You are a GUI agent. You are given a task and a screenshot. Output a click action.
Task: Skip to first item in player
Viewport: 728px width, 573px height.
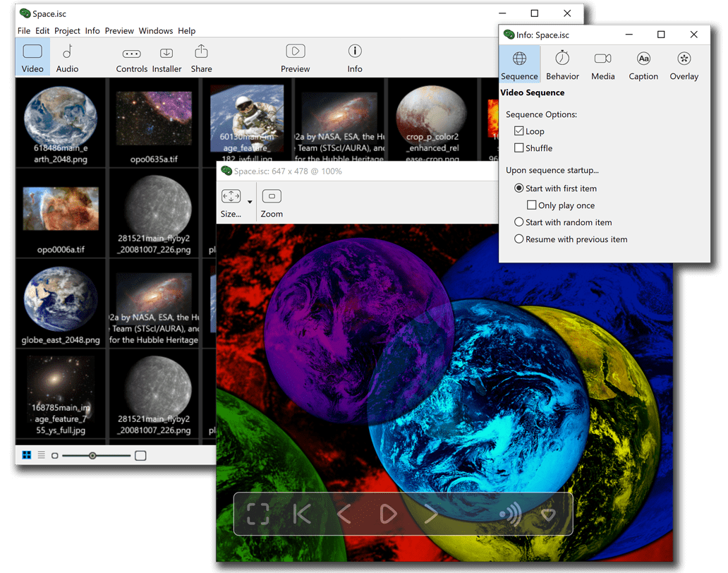[x=302, y=514]
